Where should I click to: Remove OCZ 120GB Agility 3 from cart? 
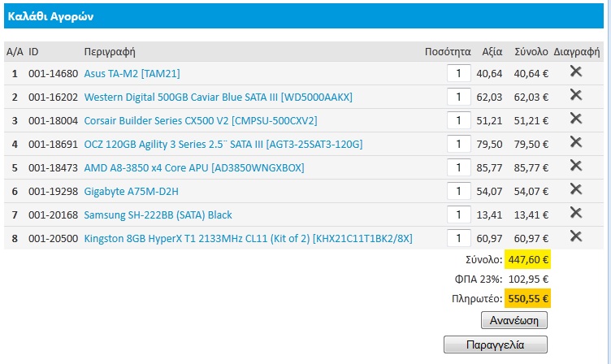(x=576, y=142)
